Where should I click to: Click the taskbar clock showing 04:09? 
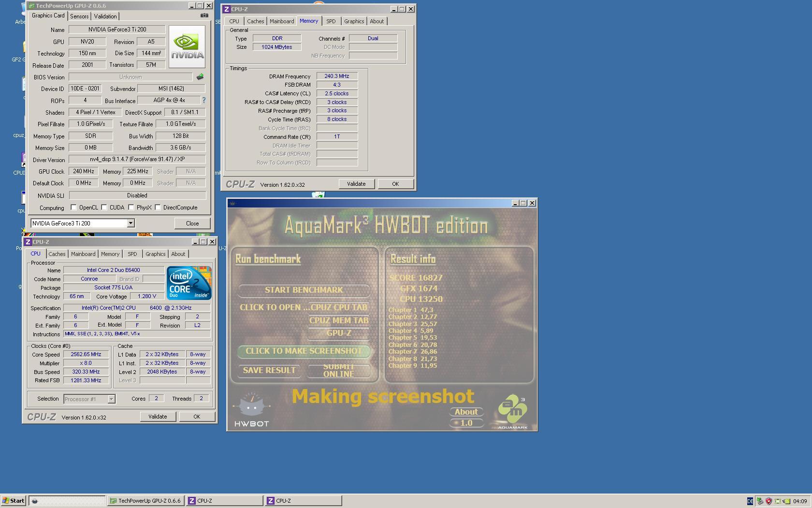(800, 501)
